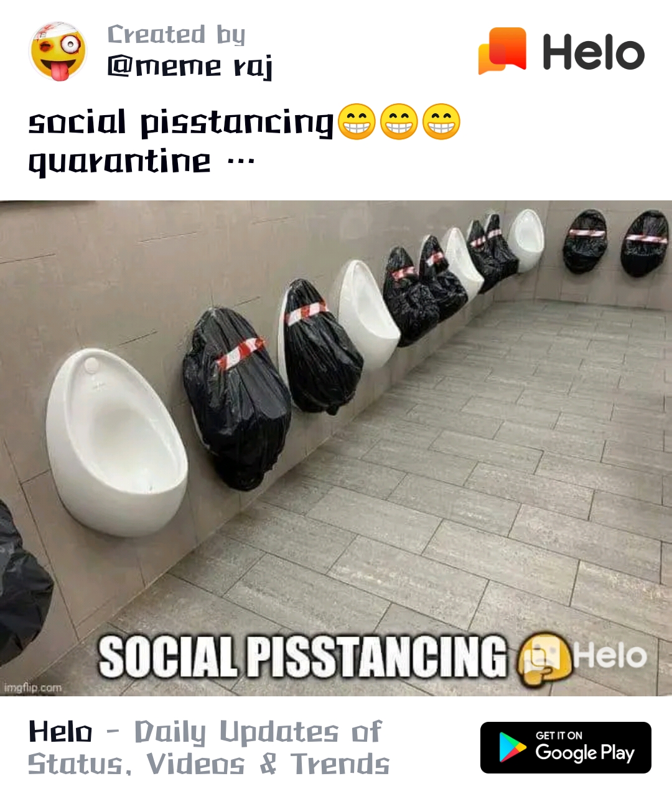
Task: Click the Helo watermark mascot on image
Action: (544, 658)
